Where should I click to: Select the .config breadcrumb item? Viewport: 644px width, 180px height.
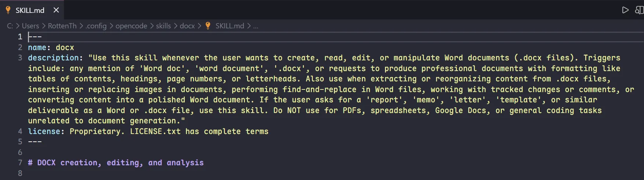click(96, 26)
